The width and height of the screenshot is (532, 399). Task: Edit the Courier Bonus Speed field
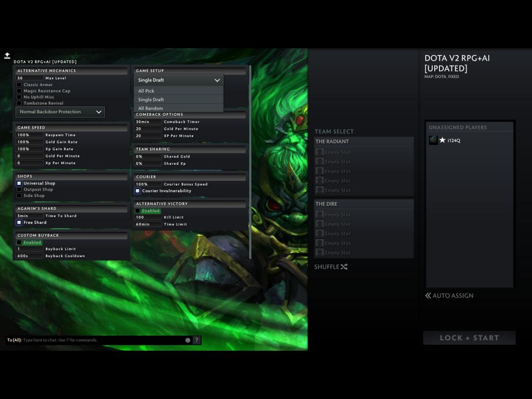pos(148,184)
